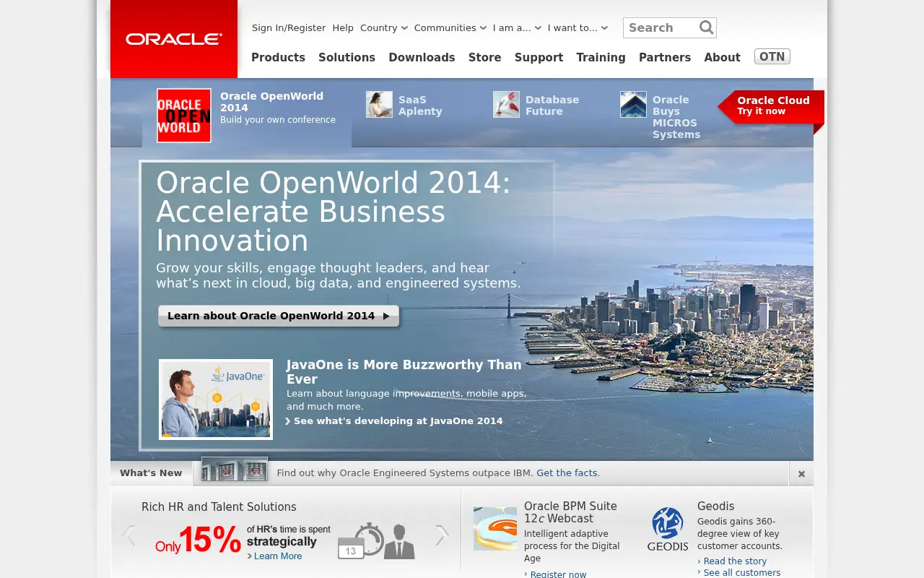This screenshot has height=578, width=924.
Task: Click JavaOne is More Buzzworthy headline
Action: (404, 371)
